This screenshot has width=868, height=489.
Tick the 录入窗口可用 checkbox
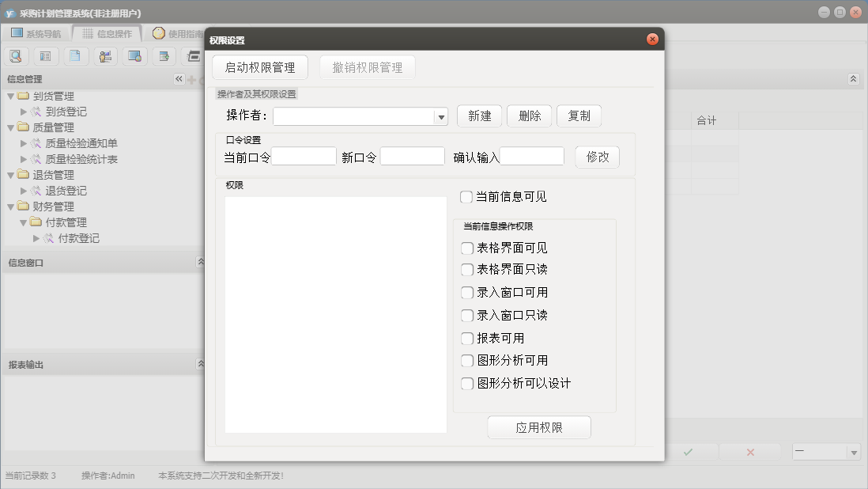(x=467, y=293)
